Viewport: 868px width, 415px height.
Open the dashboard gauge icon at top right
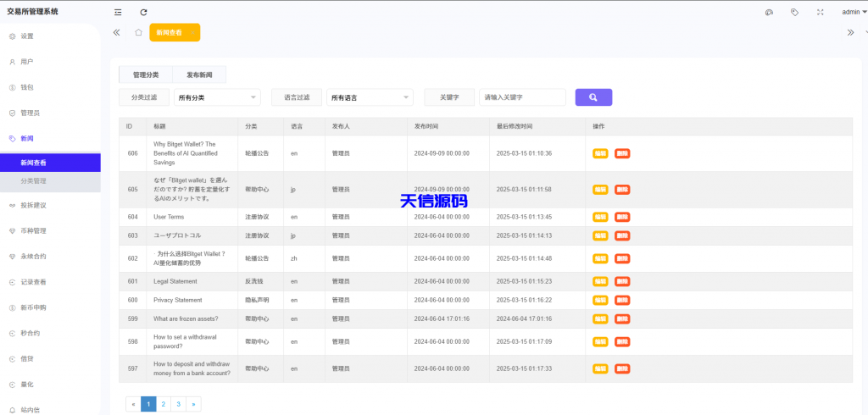point(769,12)
